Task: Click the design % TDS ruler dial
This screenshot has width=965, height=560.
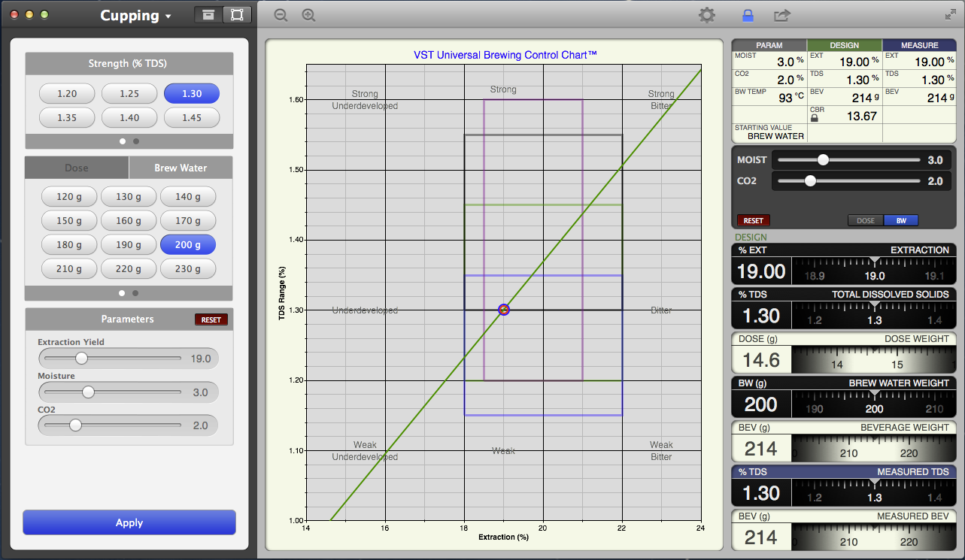Action: coord(874,316)
